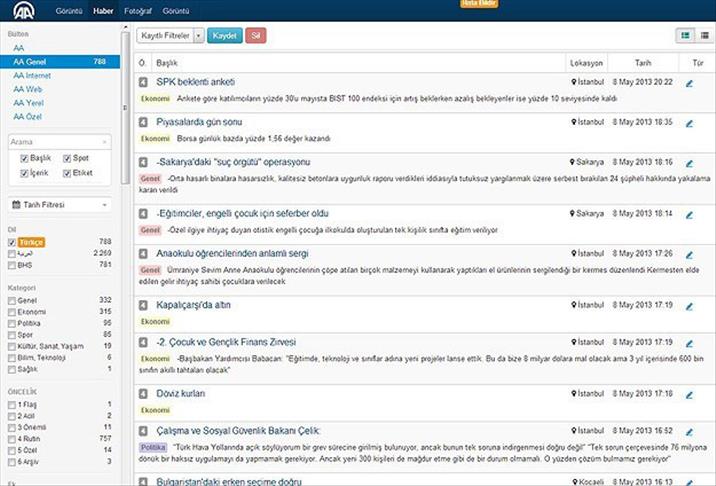Click edit pencil for Piyasalarda gün sonu
Screen dimensions: 716x486
pyautogui.click(x=689, y=123)
